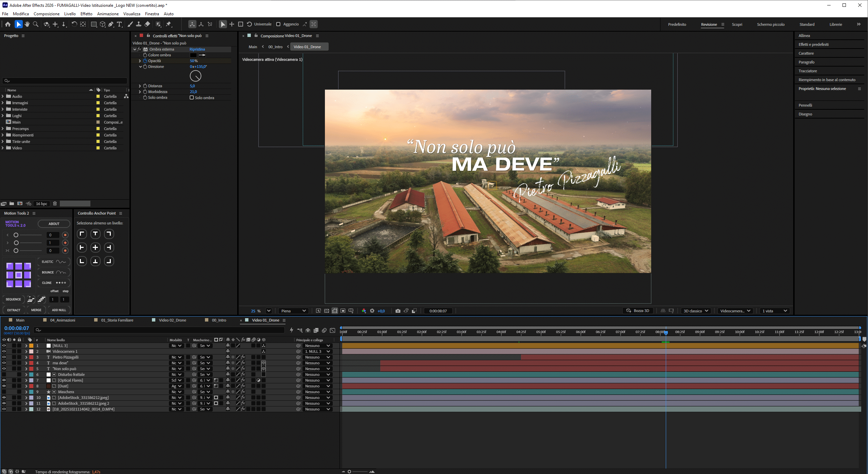Take a snapshot with camera icon

(398, 311)
